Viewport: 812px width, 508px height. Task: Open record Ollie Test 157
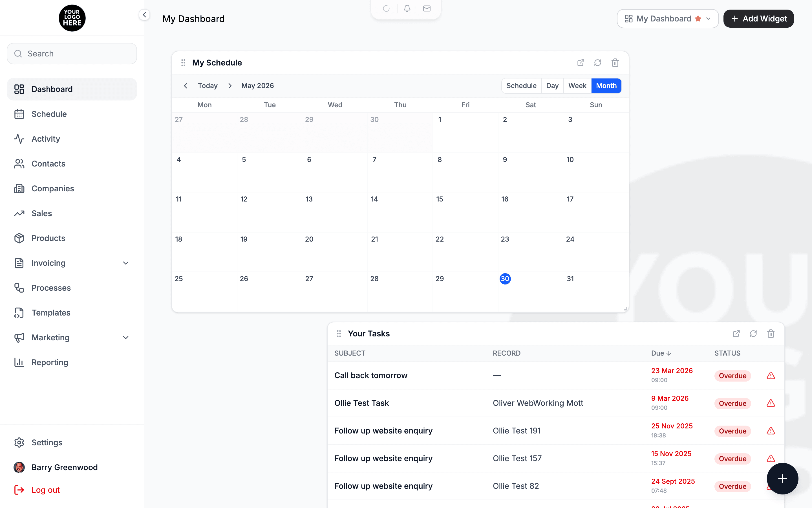(517, 458)
